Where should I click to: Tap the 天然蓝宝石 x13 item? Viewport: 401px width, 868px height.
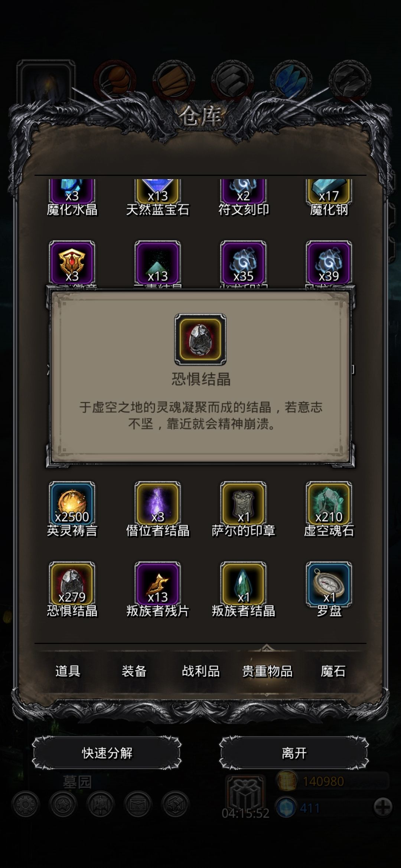(x=157, y=192)
